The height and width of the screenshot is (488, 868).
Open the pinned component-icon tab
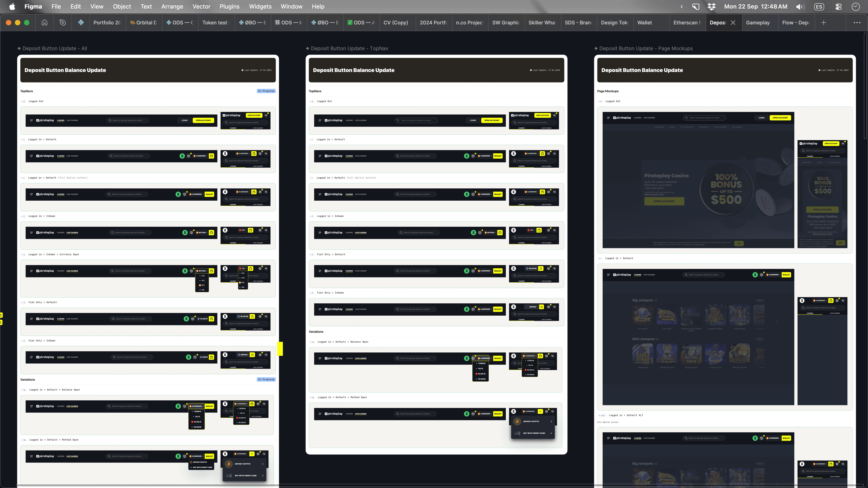pos(81,23)
